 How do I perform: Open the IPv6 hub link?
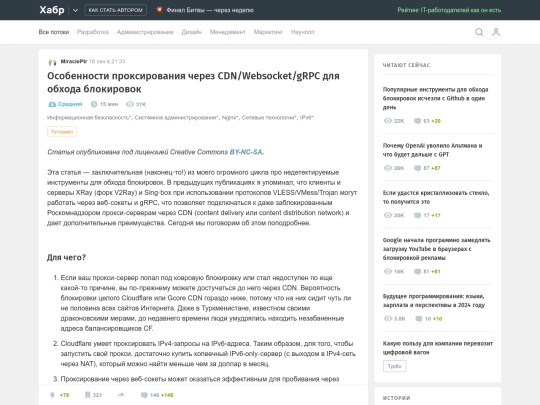[x=307, y=117]
